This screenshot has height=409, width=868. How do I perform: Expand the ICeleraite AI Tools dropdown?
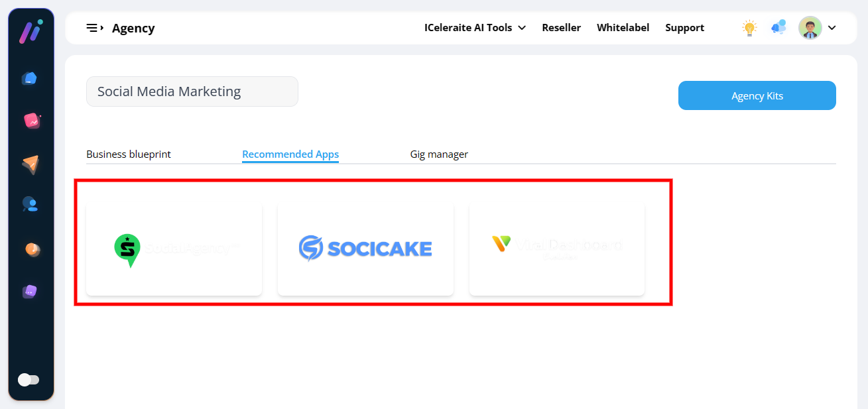(475, 28)
